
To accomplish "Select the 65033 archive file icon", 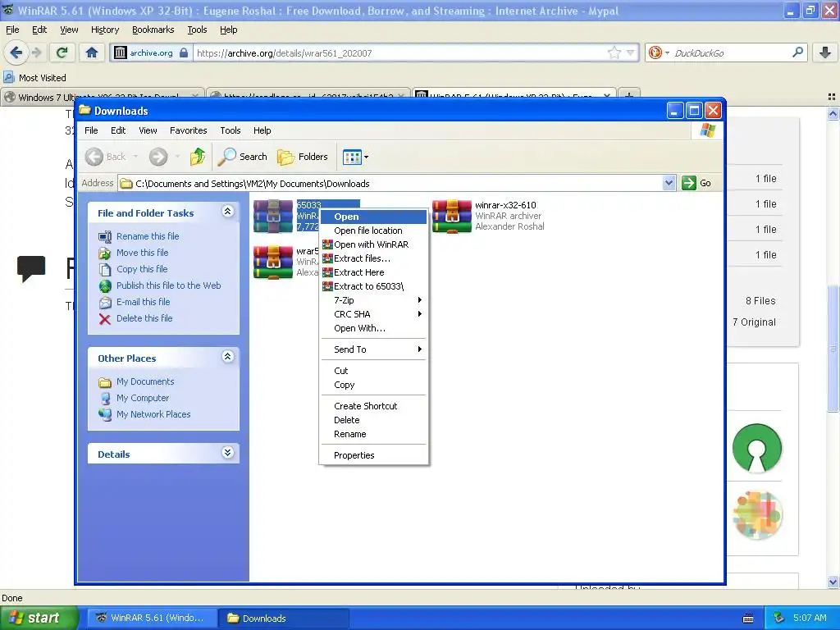I will [x=272, y=217].
